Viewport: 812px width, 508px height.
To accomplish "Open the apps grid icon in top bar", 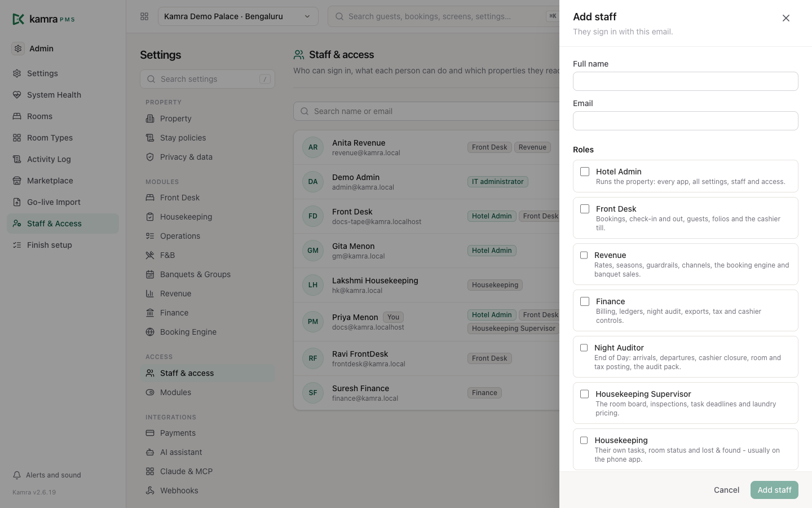I will [144, 16].
